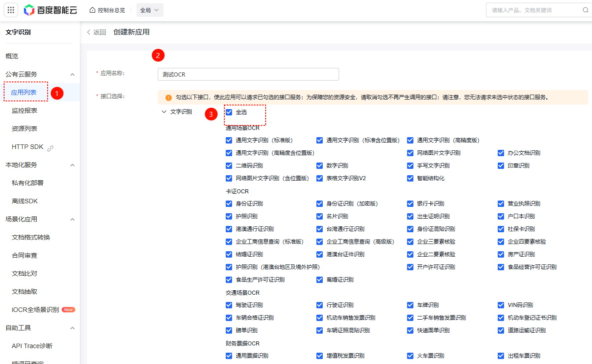Click the 应用名称 input field
This screenshot has height=364, width=592.
[x=248, y=74]
